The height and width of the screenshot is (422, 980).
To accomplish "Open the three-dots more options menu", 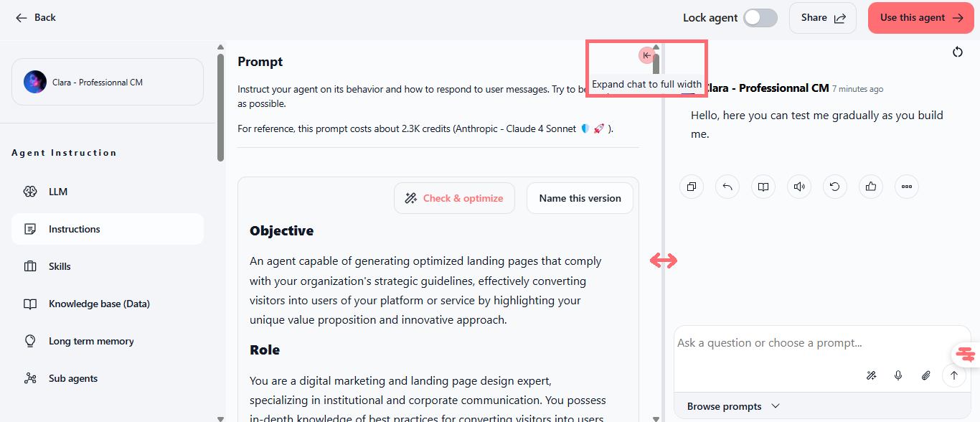I will pyautogui.click(x=907, y=187).
